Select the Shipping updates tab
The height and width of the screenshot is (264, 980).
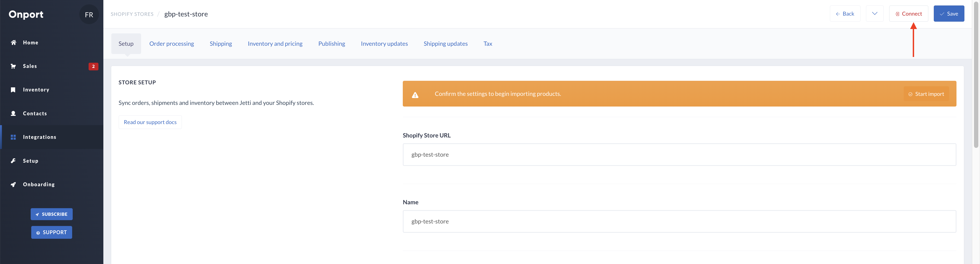tap(445, 44)
